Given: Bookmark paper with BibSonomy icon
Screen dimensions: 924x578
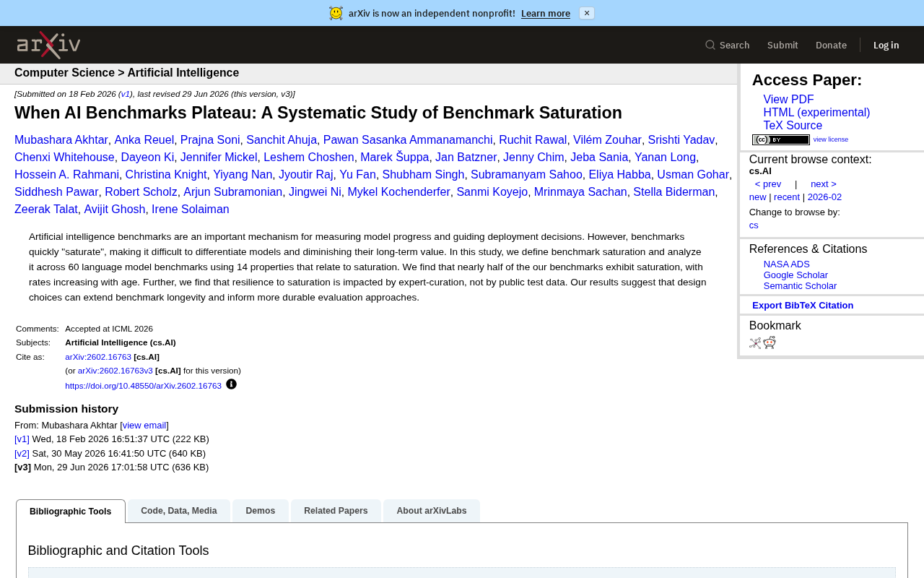Looking at the screenshot, I should (755, 342).
